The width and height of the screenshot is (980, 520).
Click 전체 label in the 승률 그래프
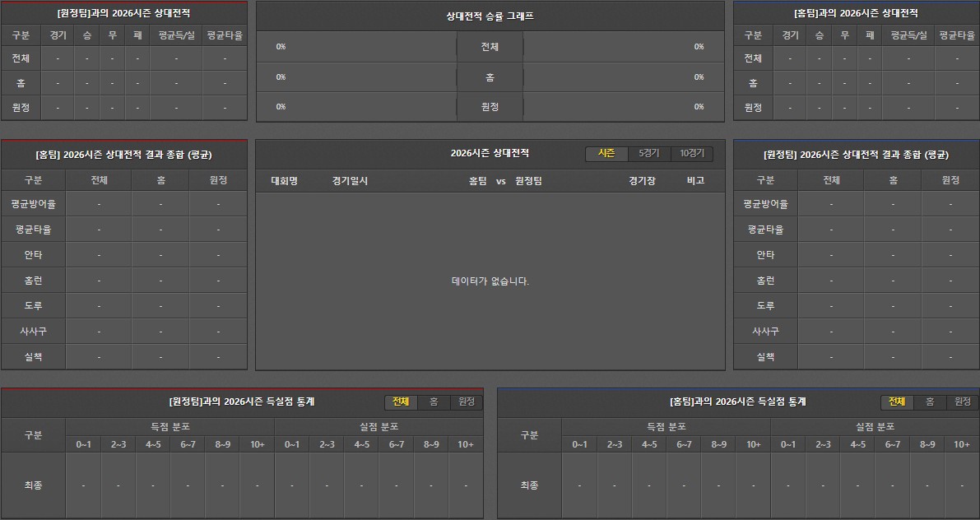[x=490, y=47]
